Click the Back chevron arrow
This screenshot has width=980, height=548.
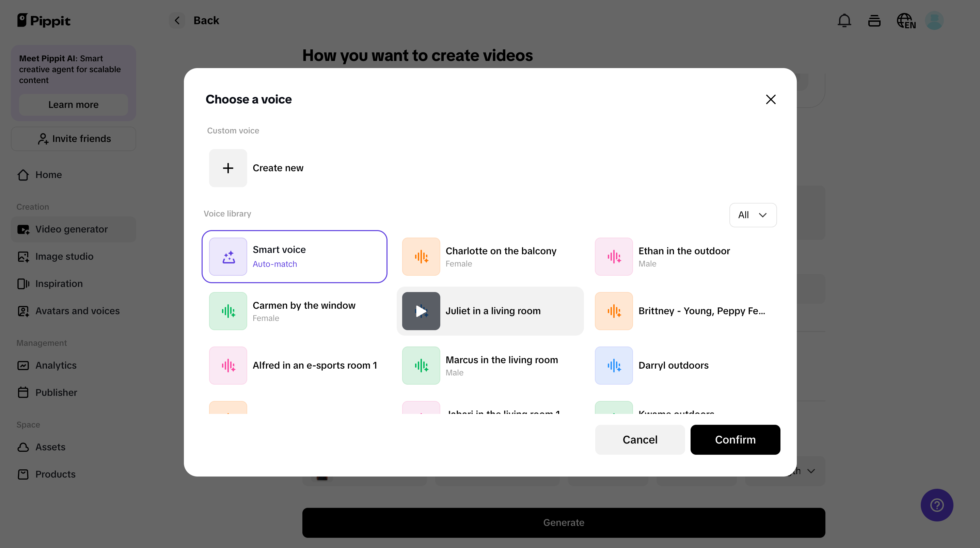pos(177,20)
